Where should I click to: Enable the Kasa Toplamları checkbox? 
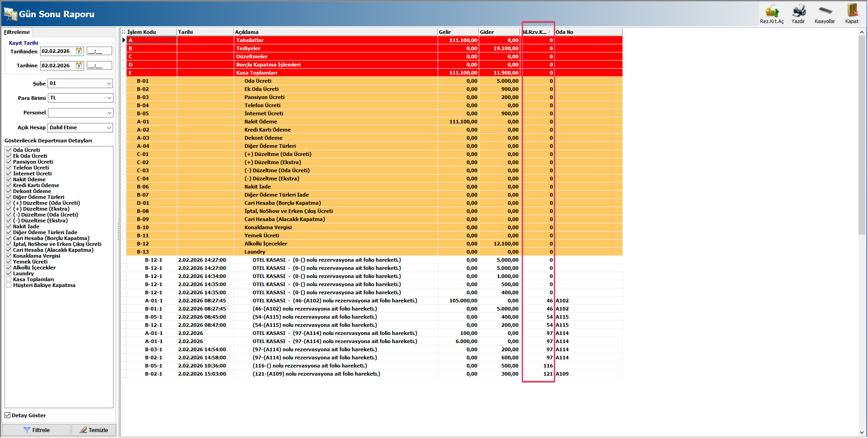(x=9, y=279)
